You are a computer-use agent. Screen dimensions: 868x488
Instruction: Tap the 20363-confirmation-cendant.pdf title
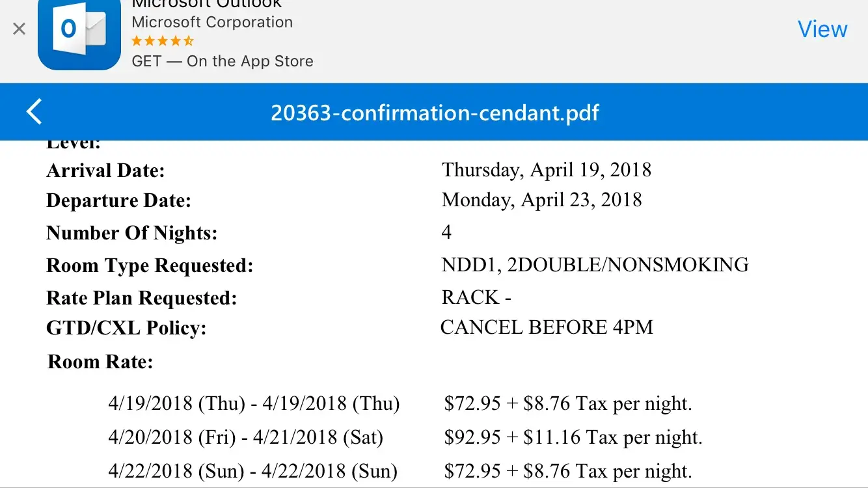435,113
